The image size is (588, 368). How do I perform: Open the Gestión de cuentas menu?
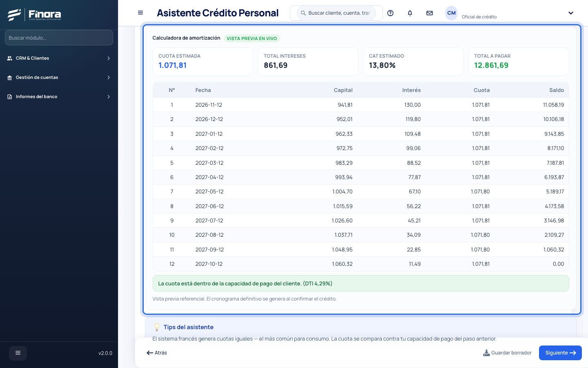[59, 78]
